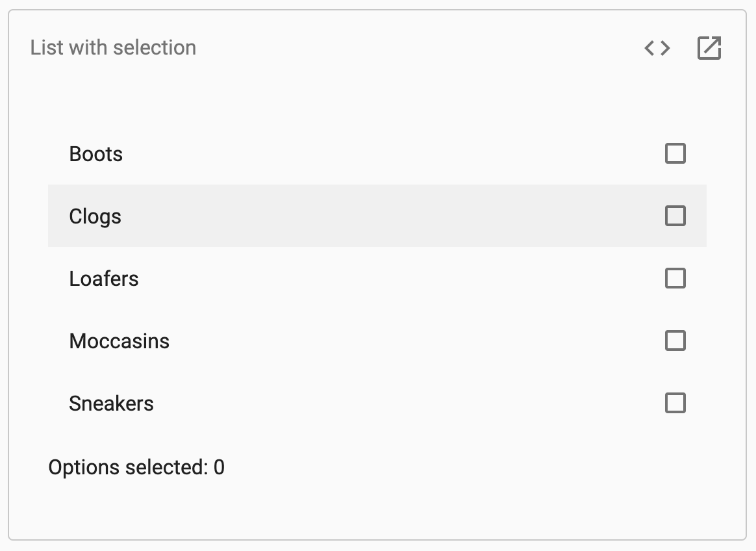
Task: View the source code of this example
Action: [657, 48]
